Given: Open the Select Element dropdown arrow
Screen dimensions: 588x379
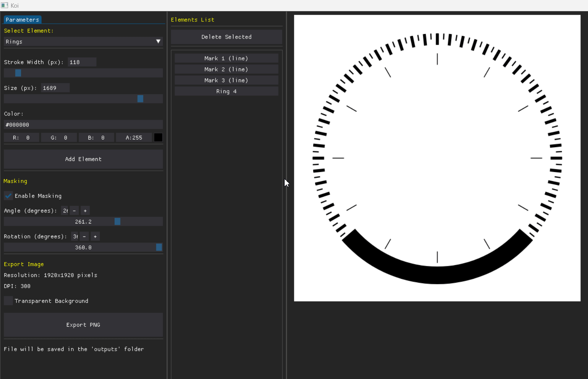Looking at the screenshot, I should click(x=158, y=42).
